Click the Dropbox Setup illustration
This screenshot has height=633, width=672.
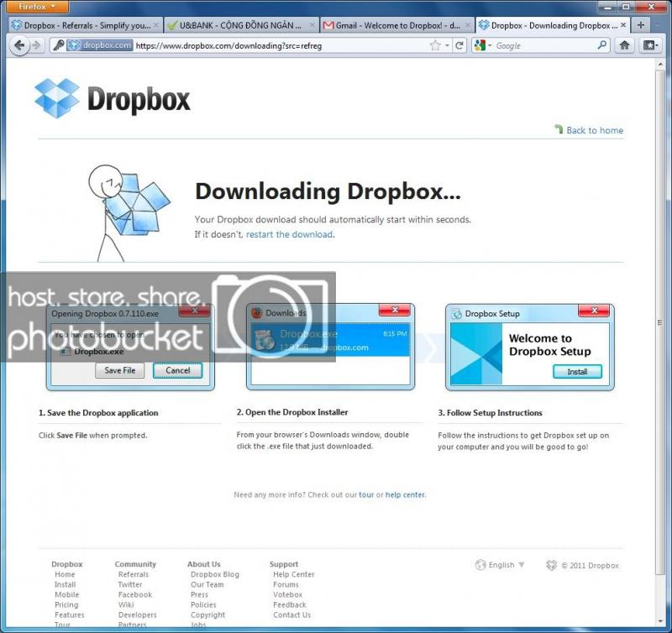[x=530, y=347]
